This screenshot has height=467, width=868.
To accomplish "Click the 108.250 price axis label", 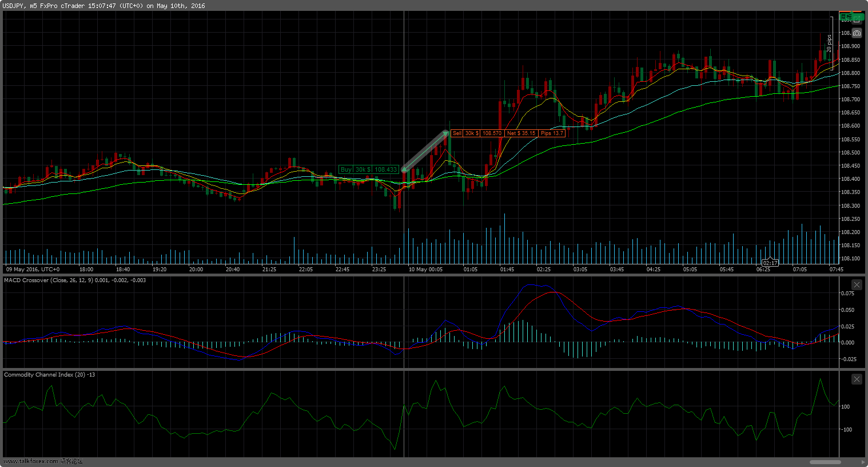I will [x=850, y=219].
